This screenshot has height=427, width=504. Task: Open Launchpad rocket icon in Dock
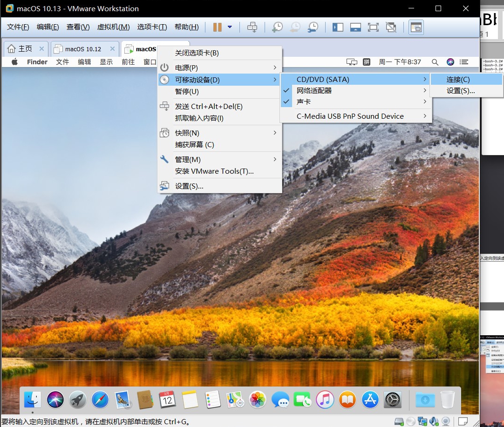pyautogui.click(x=77, y=400)
